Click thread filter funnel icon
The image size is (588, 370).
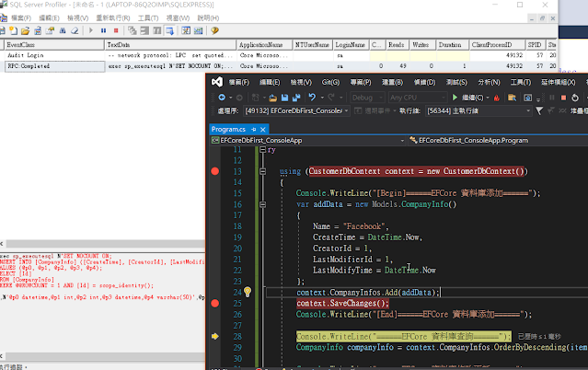(539, 110)
